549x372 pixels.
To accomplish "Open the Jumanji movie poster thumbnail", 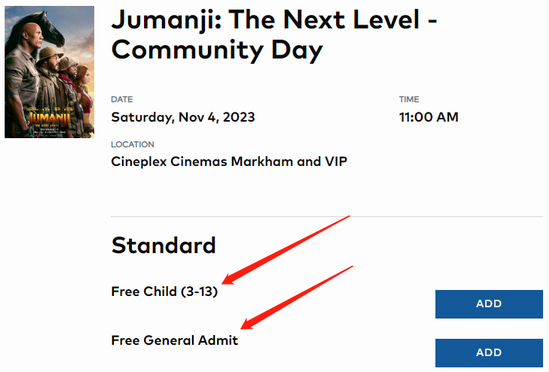I will 49,72.
